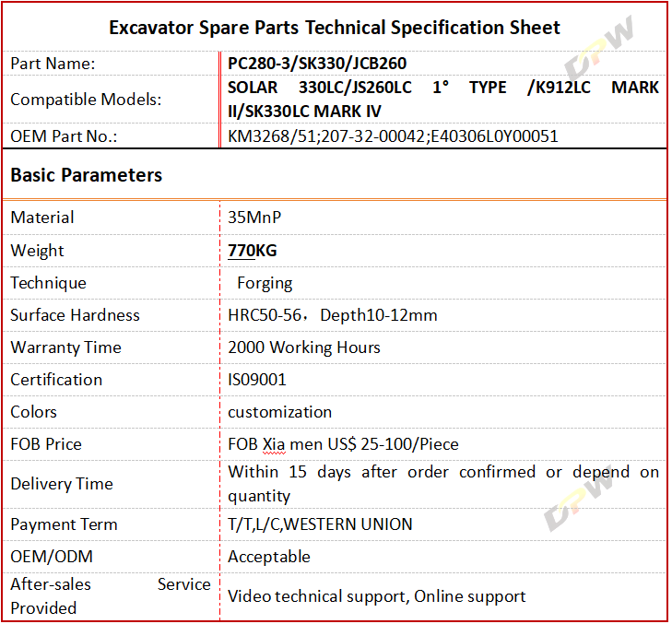Click the value 'FOB Xia men US$ 25-100/Piece'
Image resolution: width=672 pixels, height=624 pixels.
tap(343, 444)
